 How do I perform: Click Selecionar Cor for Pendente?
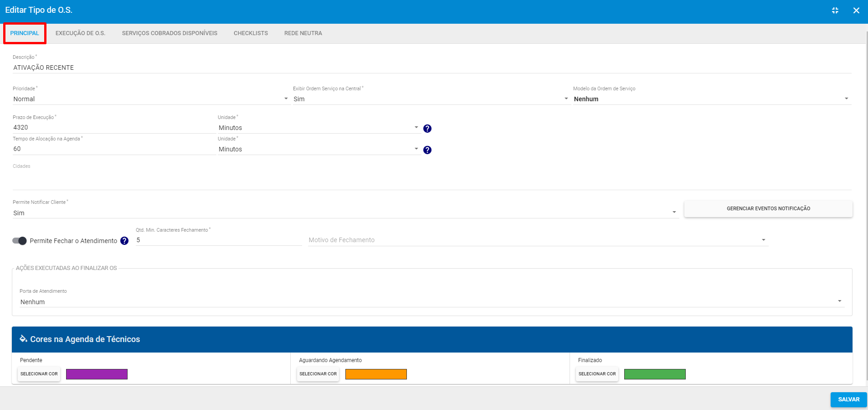[x=39, y=374]
